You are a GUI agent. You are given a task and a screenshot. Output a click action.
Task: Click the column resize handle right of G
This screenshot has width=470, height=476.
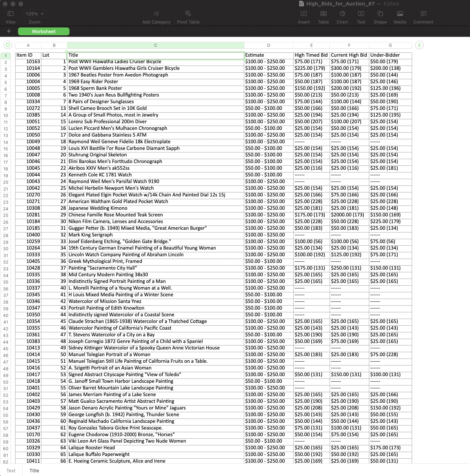pos(419,45)
